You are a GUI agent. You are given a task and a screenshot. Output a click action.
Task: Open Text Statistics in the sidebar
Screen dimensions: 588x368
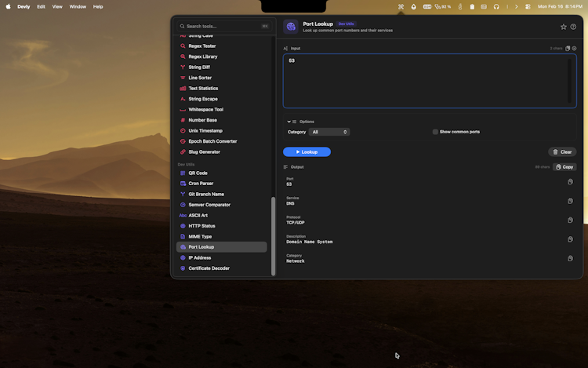[x=221, y=88]
